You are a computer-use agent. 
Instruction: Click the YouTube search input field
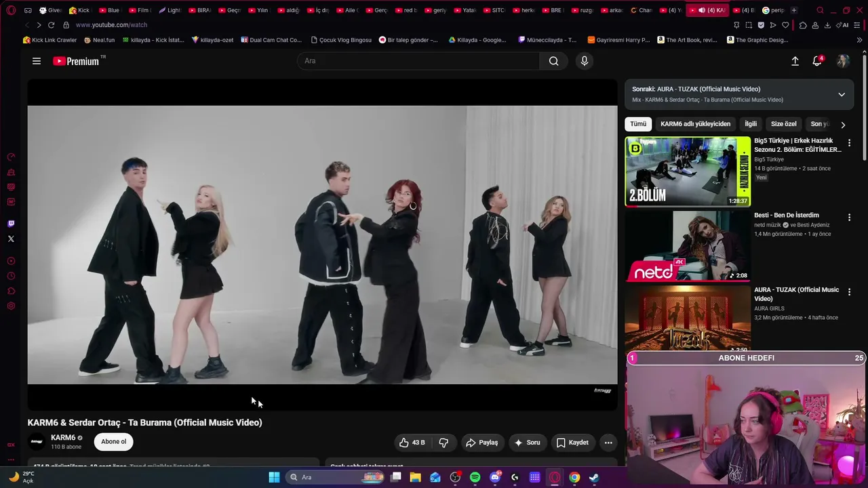[418, 61]
